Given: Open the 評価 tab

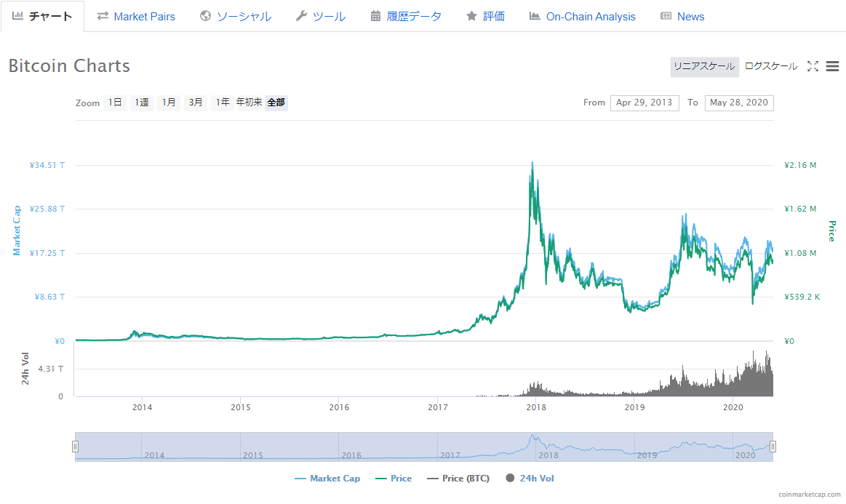Looking at the screenshot, I should click(486, 16).
